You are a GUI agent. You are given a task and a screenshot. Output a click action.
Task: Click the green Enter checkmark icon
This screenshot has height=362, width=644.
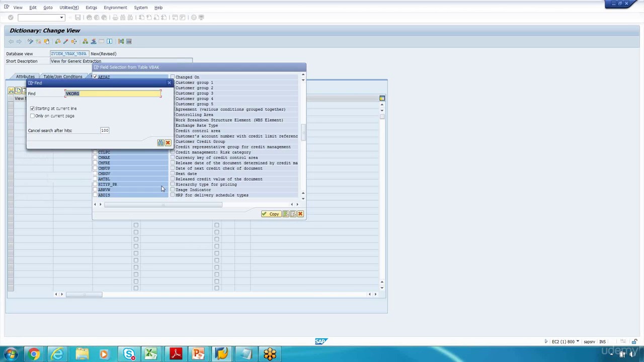tap(11, 18)
